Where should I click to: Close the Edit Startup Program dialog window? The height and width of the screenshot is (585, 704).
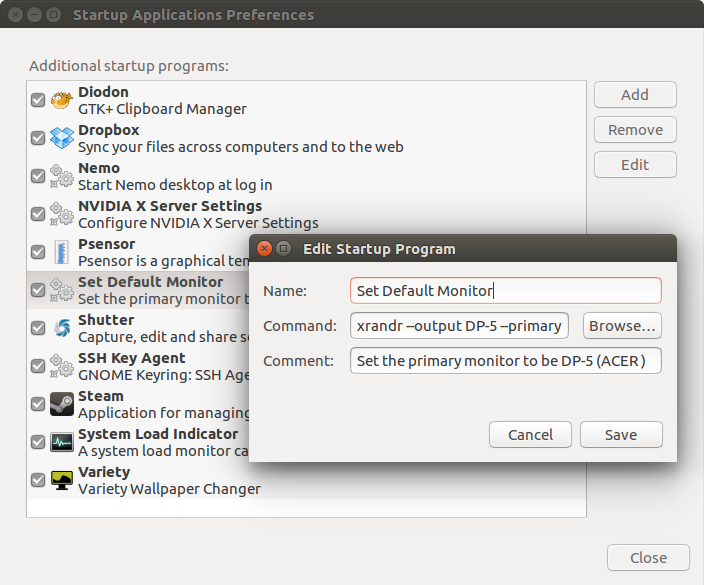(264, 248)
